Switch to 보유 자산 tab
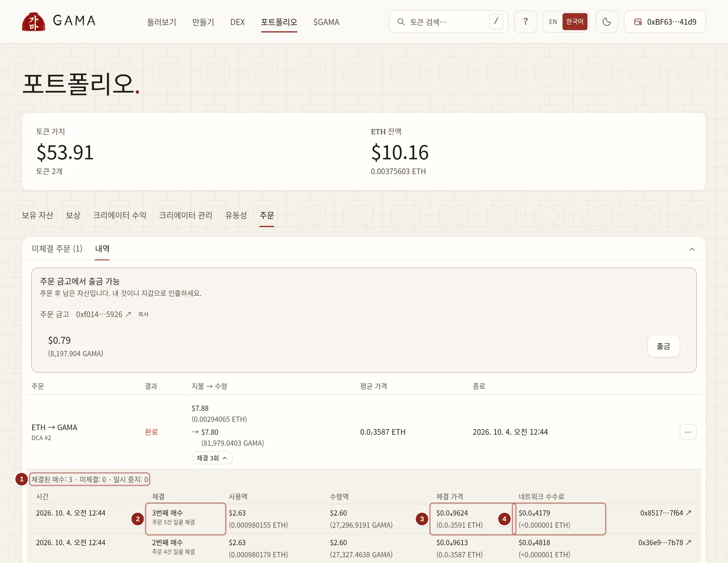Screen dimensions: 728x563 click(x=37, y=215)
